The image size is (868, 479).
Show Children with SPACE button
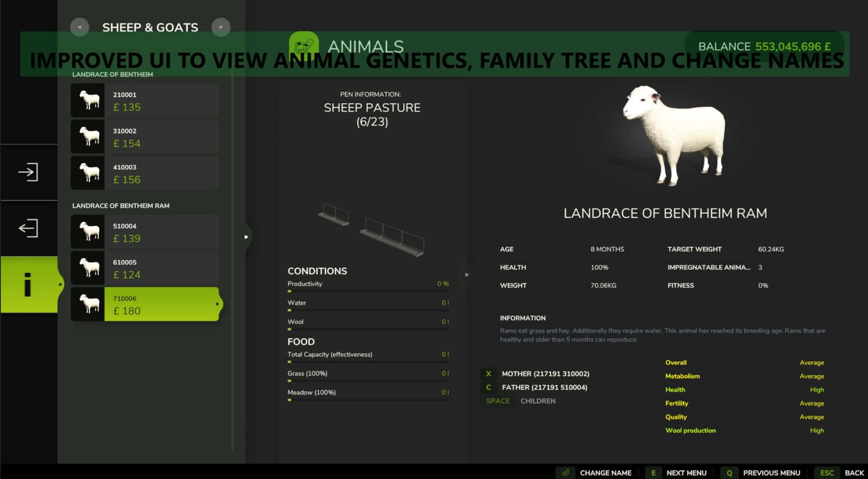coord(498,401)
